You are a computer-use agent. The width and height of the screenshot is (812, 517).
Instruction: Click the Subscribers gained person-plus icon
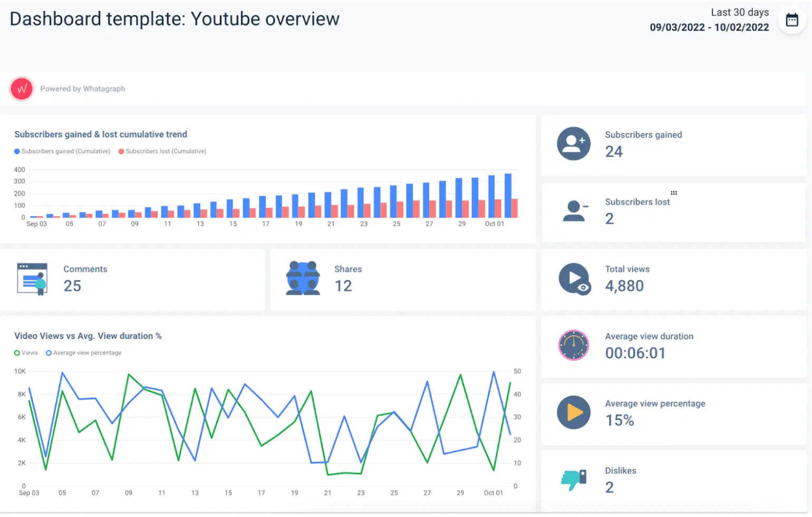(574, 143)
